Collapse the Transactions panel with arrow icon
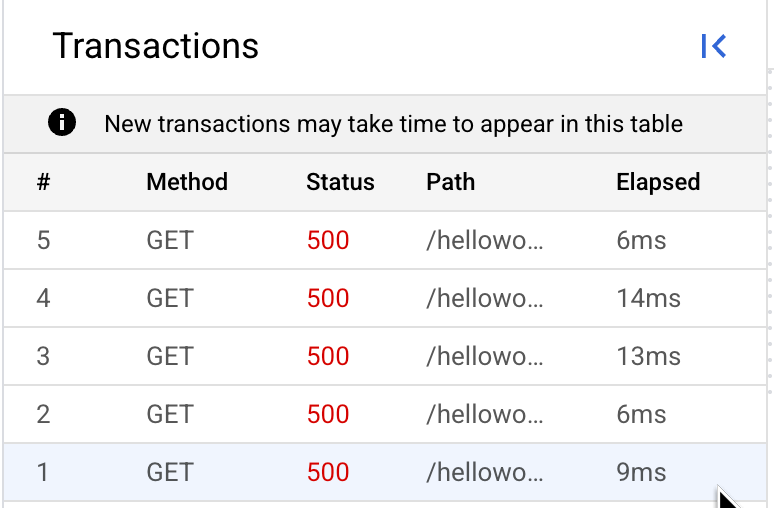The image size is (774, 508). 713,46
